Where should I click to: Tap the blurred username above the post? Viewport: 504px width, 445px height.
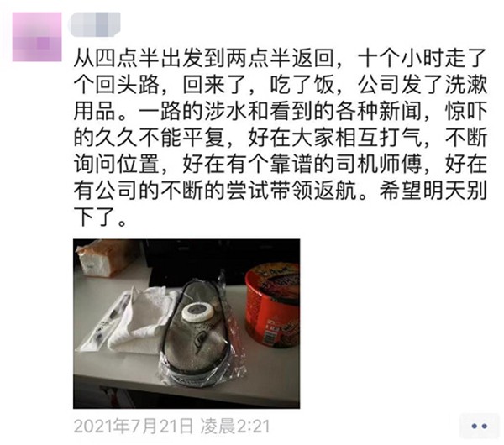(94, 24)
